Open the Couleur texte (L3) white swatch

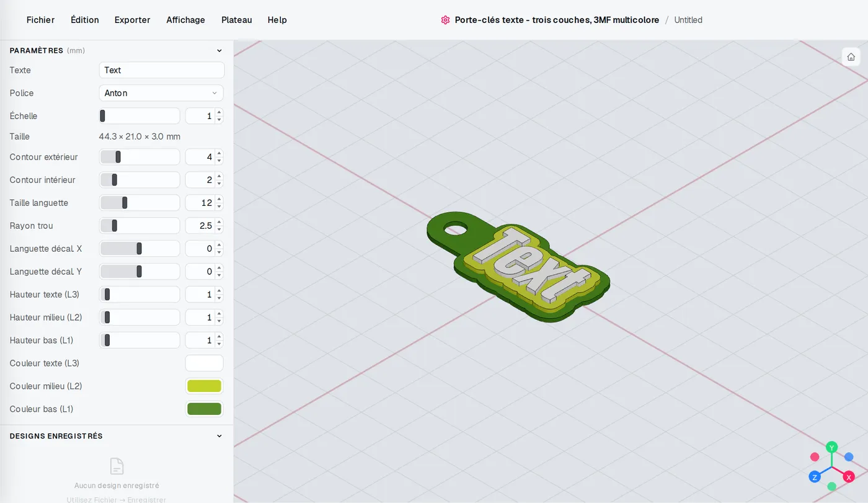204,363
